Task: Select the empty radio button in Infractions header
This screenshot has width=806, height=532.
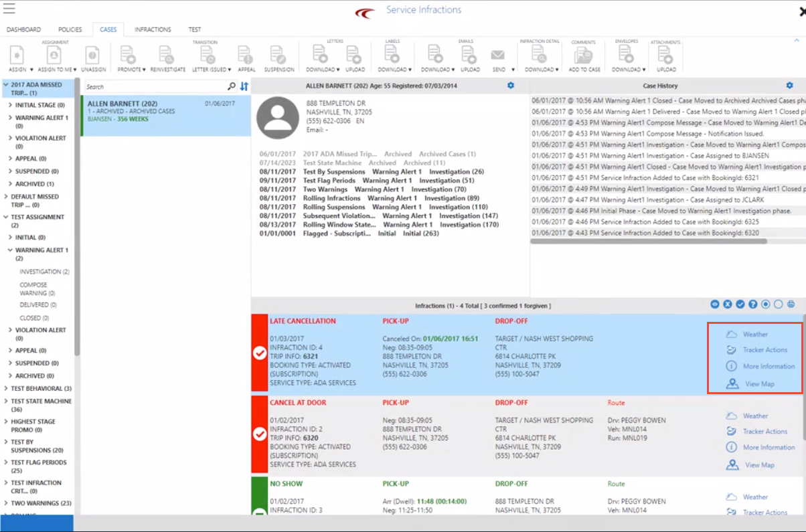Action: pyautogui.click(x=778, y=304)
